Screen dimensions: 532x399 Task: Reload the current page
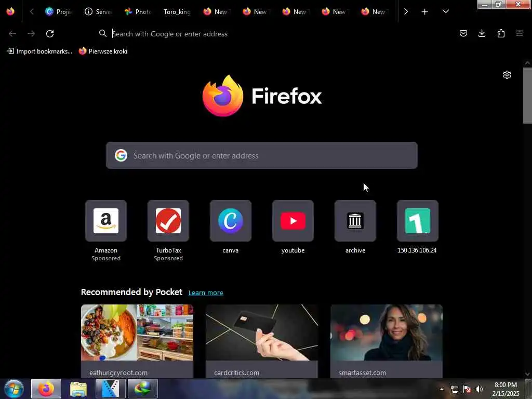(x=50, y=34)
